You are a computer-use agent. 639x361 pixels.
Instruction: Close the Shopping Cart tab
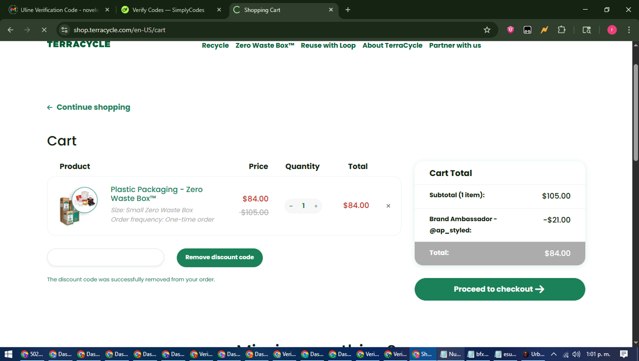point(331,10)
